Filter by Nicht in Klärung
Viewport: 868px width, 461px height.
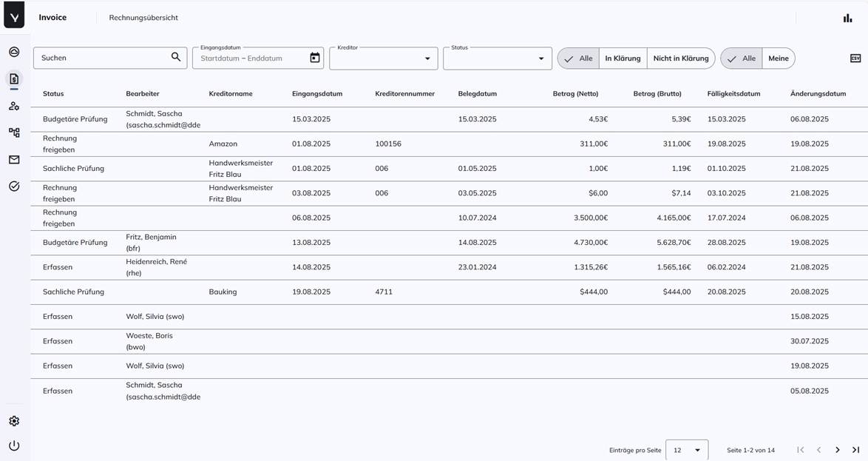[681, 58]
